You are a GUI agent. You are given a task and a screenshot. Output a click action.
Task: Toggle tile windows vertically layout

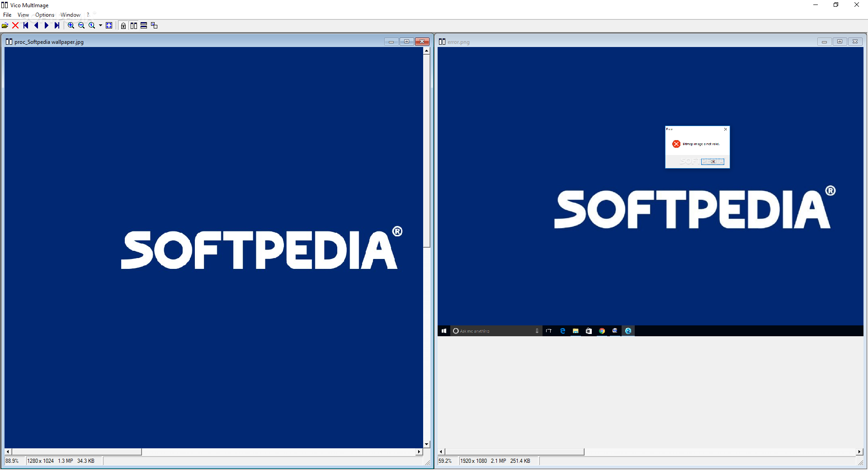[x=134, y=25]
